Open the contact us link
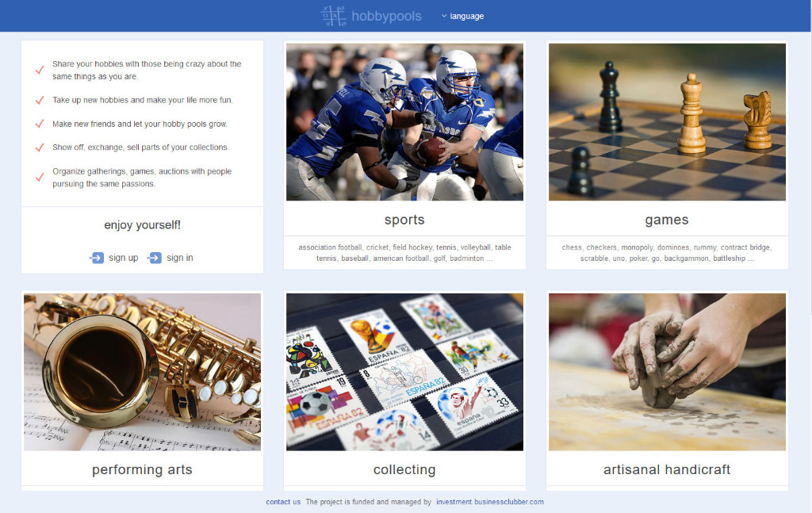 (x=283, y=502)
